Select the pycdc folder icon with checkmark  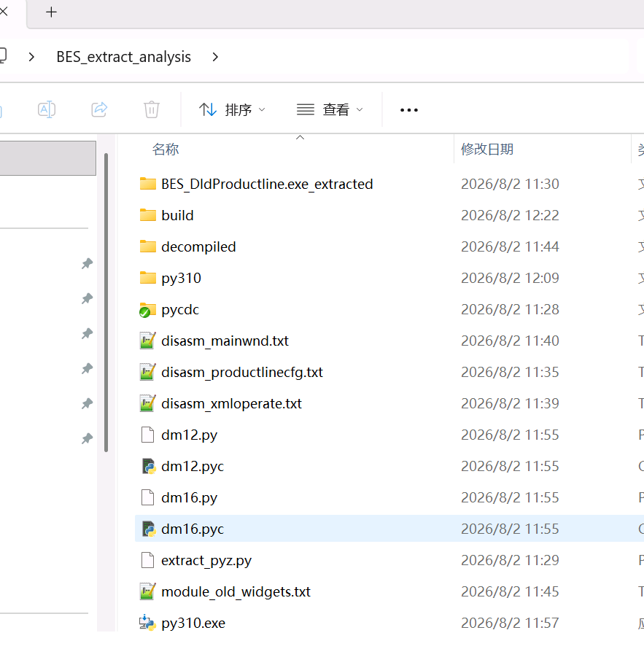coord(147,310)
